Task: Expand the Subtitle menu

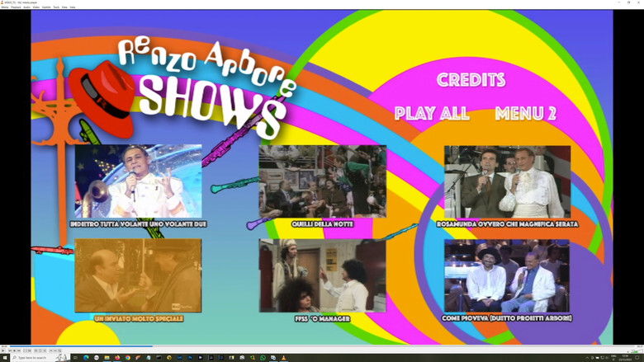Action: tap(46, 7)
